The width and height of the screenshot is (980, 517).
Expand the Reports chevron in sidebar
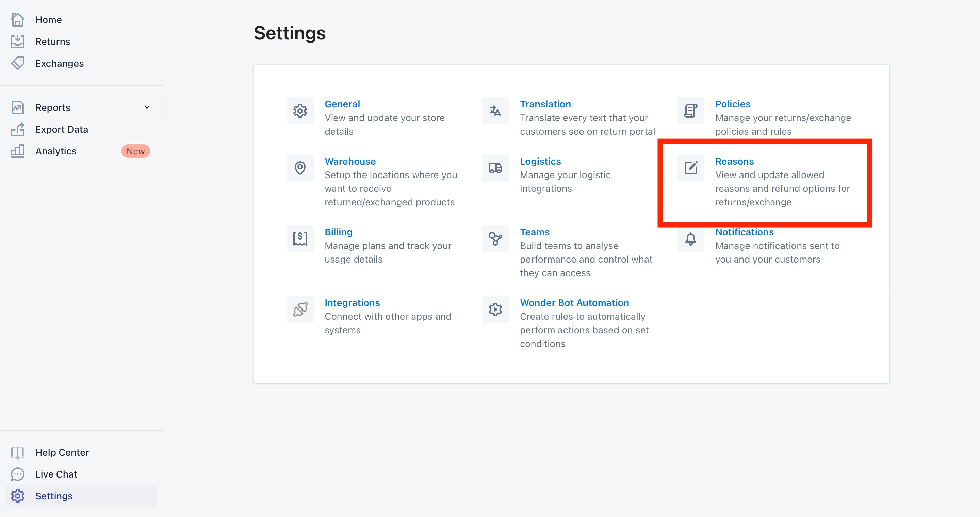[x=147, y=107]
